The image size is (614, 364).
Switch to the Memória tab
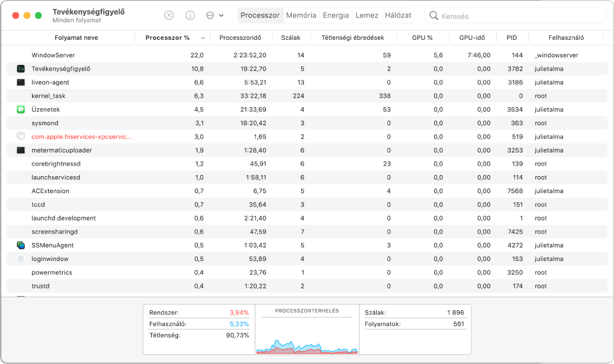point(301,15)
